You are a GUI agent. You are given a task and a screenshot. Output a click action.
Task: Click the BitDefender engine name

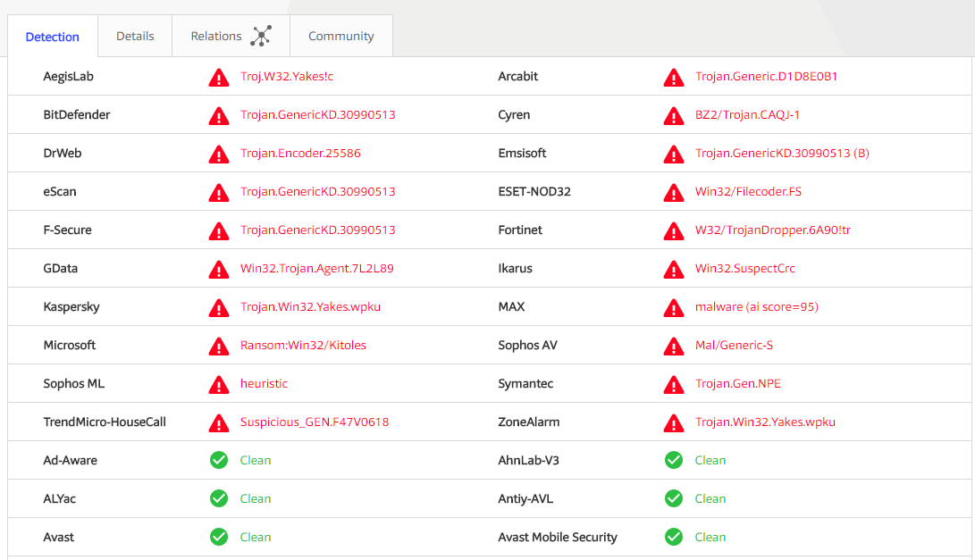[x=77, y=115]
